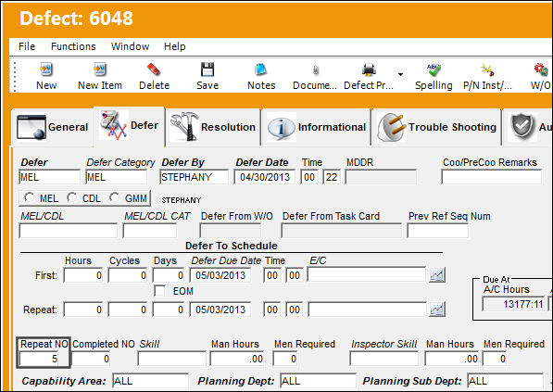Click the Coo/PreCoo Remarks field

pyautogui.click(x=491, y=177)
